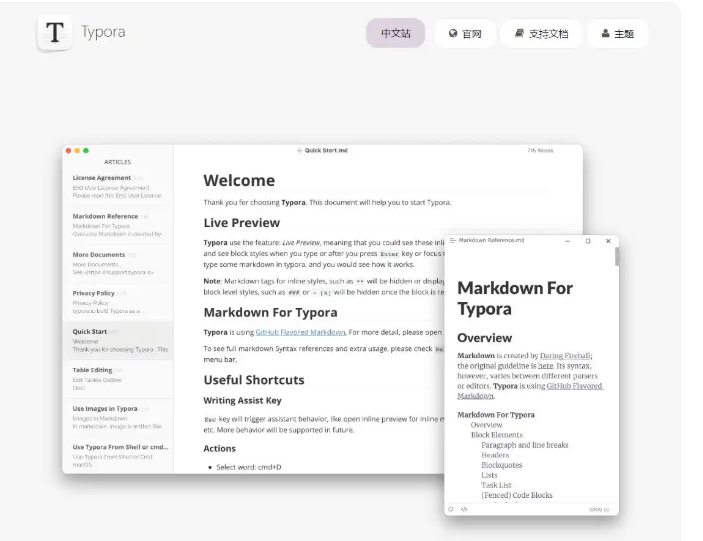Click the Writing Assist Key subheading
The width and height of the screenshot is (703, 541).
242,401
